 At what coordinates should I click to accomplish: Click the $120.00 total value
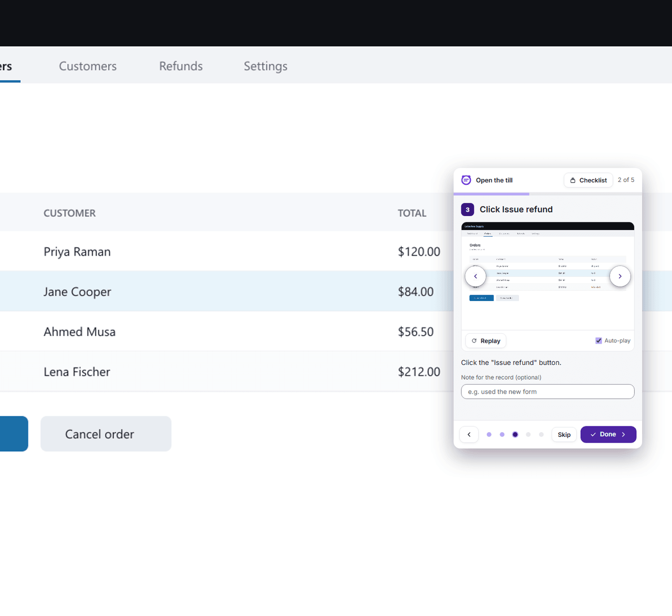point(419,252)
